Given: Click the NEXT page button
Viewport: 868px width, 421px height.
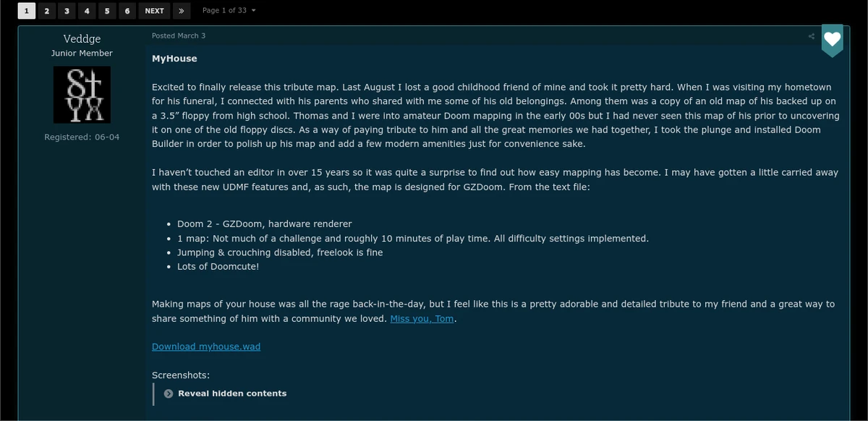Looking at the screenshot, I should click(x=154, y=11).
